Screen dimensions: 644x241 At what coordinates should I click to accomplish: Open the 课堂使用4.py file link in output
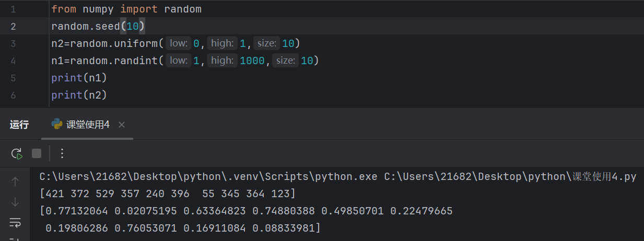click(604, 176)
